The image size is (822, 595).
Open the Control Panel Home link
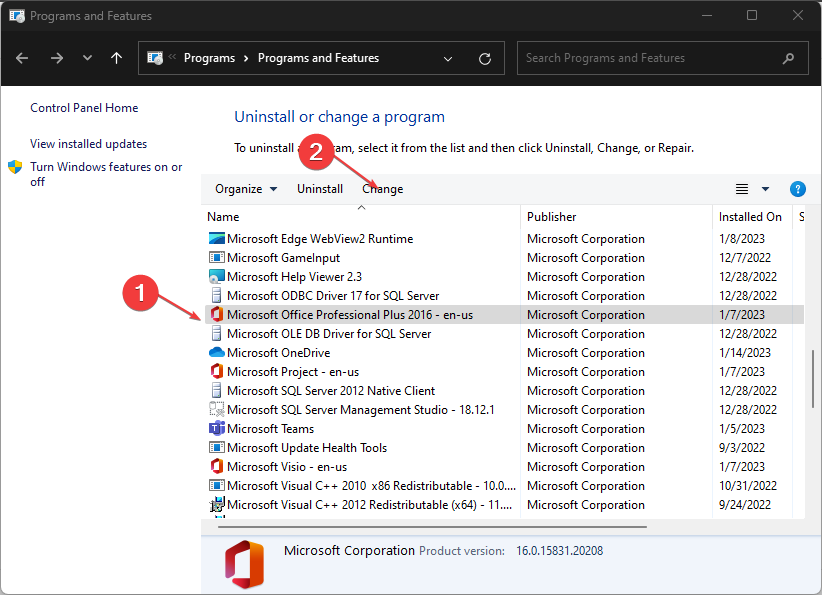pos(84,108)
